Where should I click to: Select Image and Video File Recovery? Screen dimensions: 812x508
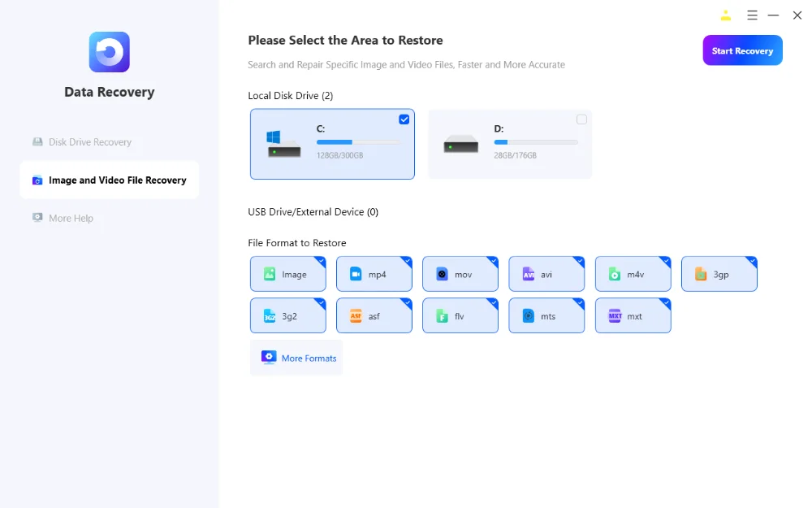tap(117, 180)
